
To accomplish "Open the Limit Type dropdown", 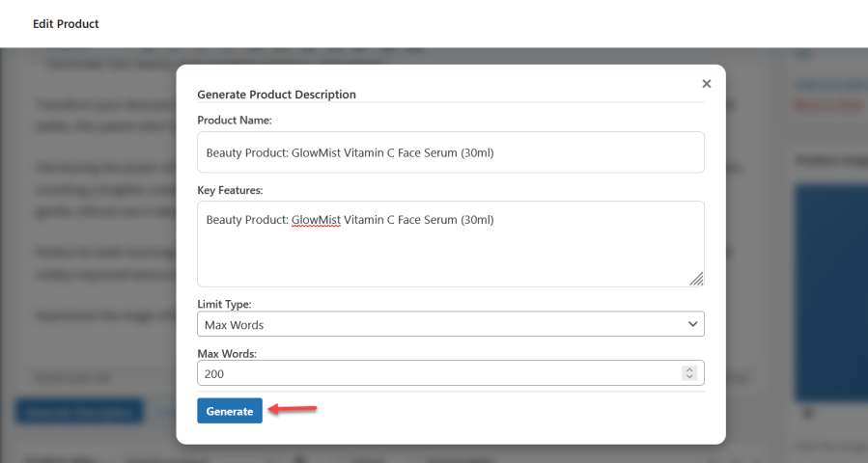I will 451,324.
